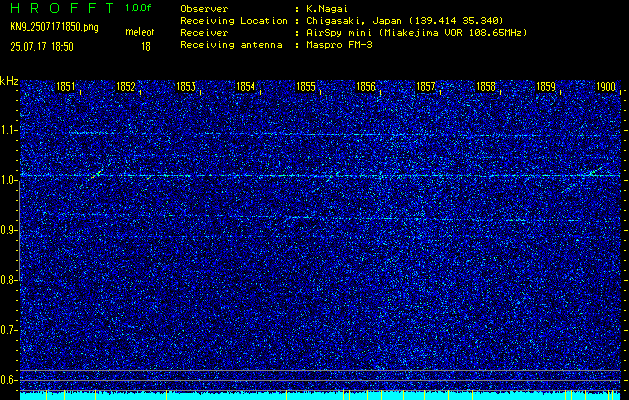Click the 1851 time label
Image resolution: width=629 pixels, height=400 pixels.
tap(65, 87)
